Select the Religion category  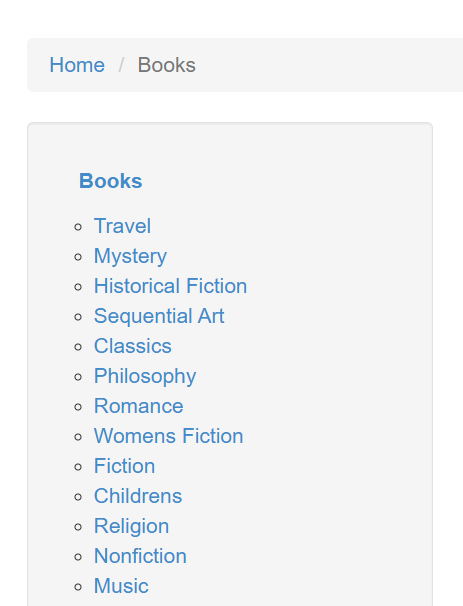click(131, 526)
